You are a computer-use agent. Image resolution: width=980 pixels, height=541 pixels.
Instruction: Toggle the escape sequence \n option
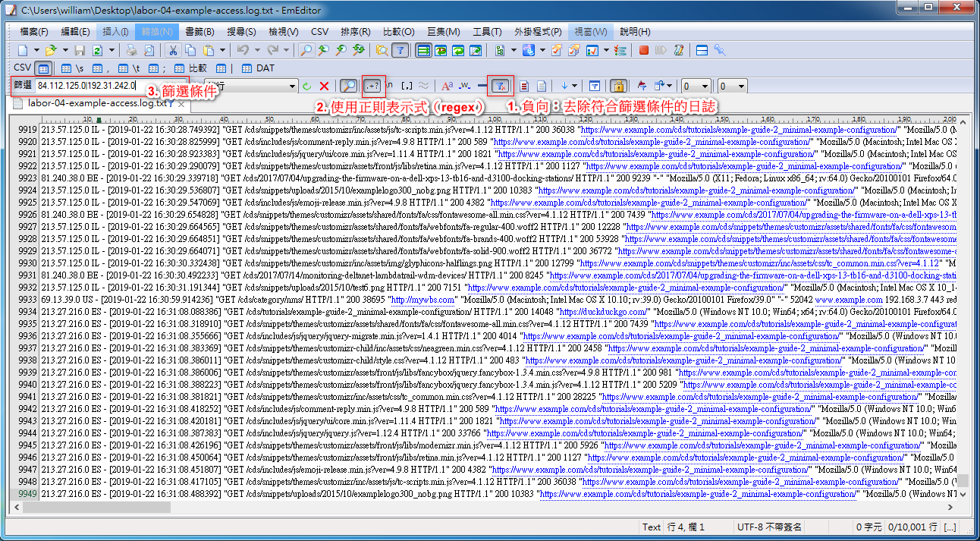pyautogui.click(x=390, y=86)
